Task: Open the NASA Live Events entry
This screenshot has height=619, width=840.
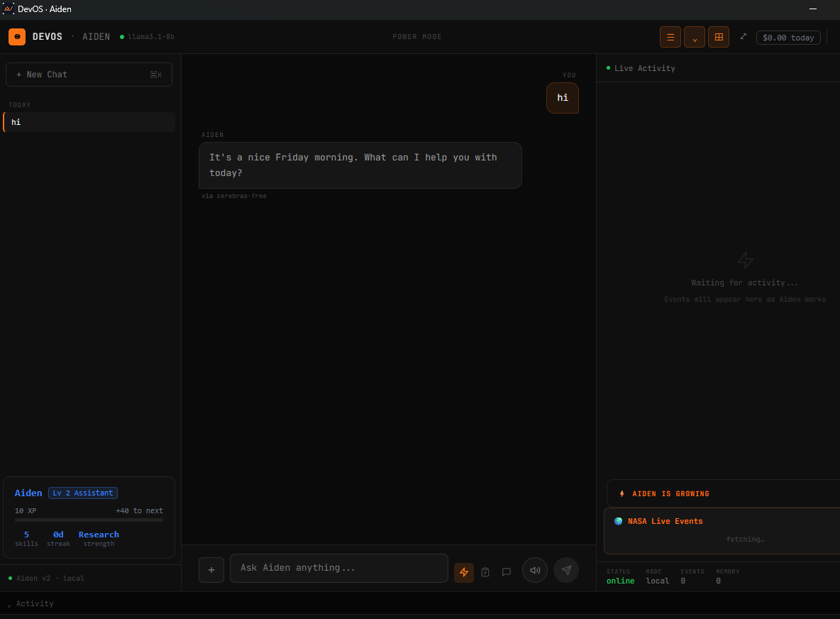Action: pos(665,520)
